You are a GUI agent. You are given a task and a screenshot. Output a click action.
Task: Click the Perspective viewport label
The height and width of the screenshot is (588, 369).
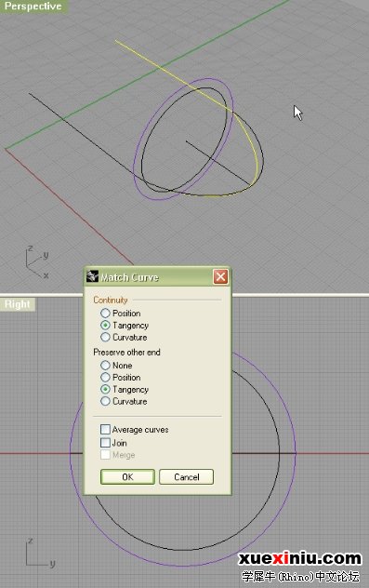(33, 7)
